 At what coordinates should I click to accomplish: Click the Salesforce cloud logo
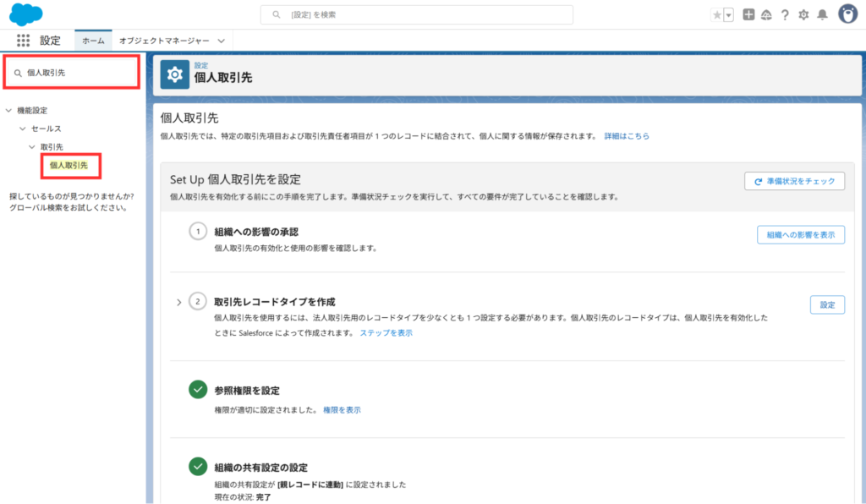pos(25,14)
